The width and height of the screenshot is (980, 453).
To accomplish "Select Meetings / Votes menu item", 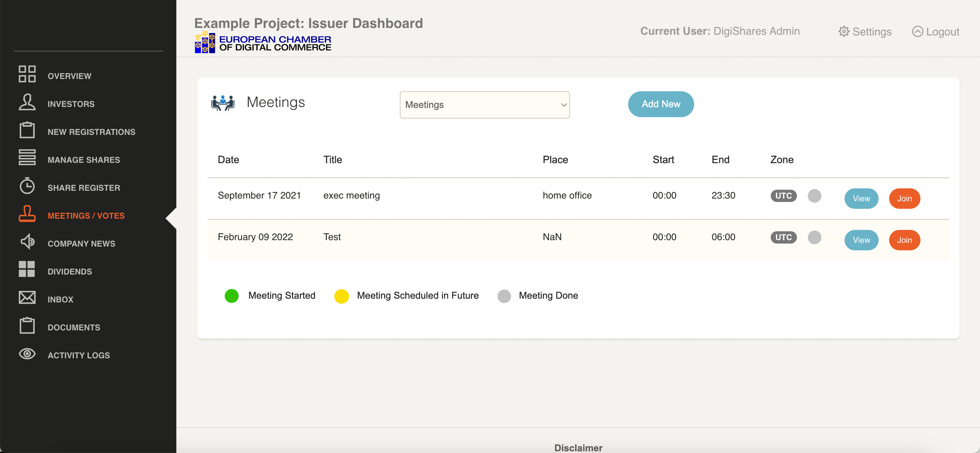I will point(86,216).
